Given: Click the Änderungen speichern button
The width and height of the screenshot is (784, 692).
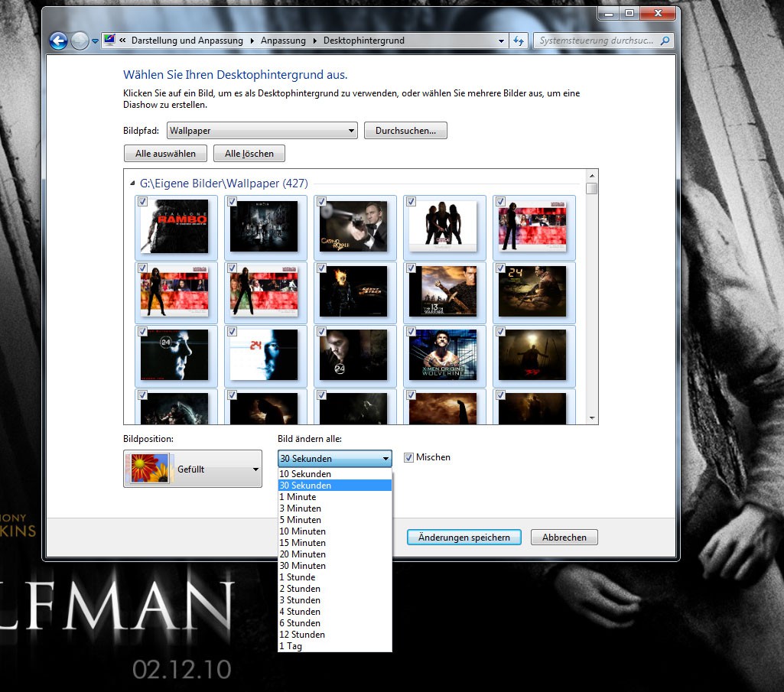Looking at the screenshot, I should click(x=464, y=538).
